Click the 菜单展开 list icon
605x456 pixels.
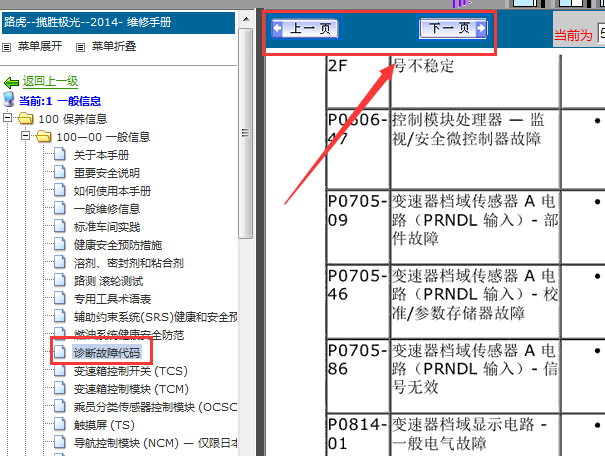tap(7, 47)
